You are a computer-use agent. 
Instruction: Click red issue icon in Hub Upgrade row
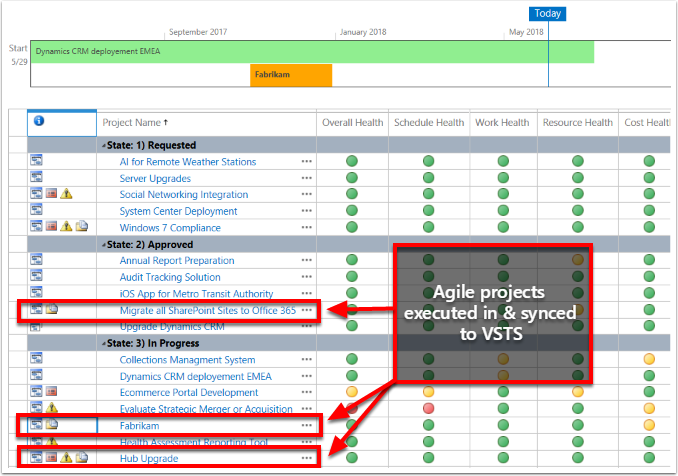point(51,457)
